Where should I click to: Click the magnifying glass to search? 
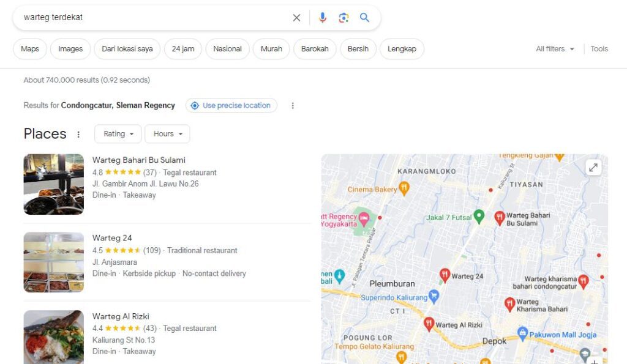point(364,18)
